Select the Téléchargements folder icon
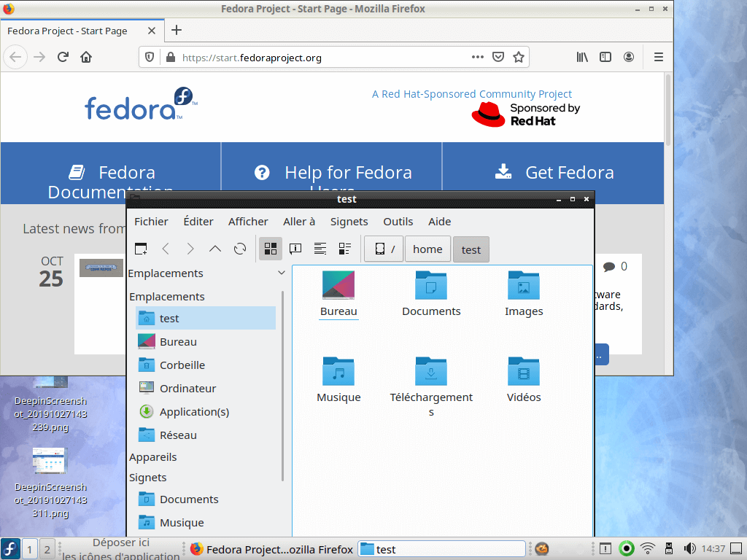 [x=431, y=371]
